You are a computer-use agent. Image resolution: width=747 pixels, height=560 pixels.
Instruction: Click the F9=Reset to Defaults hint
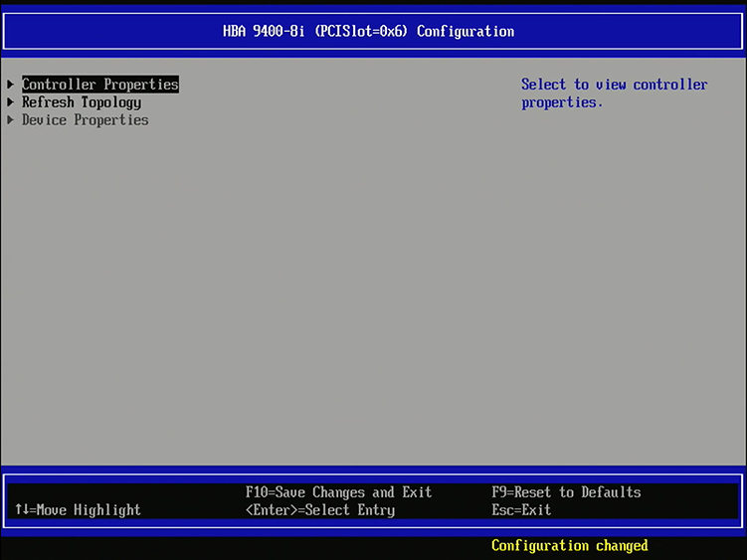tap(566, 491)
